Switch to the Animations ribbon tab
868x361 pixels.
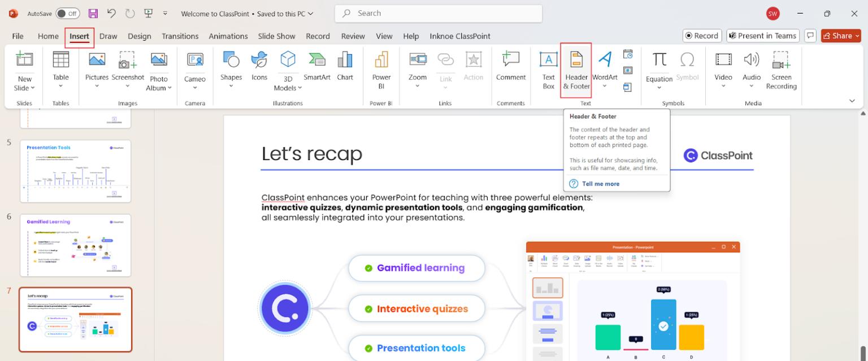click(228, 36)
